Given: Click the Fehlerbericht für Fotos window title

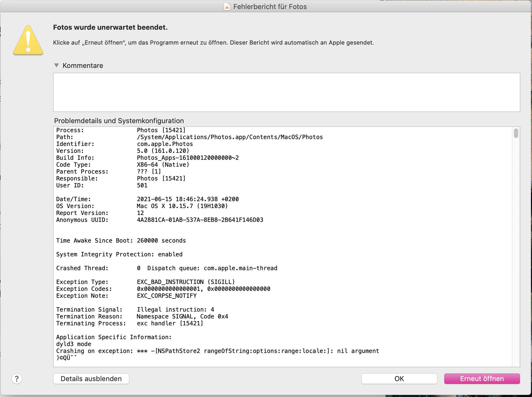Looking at the screenshot, I should click(x=270, y=7).
